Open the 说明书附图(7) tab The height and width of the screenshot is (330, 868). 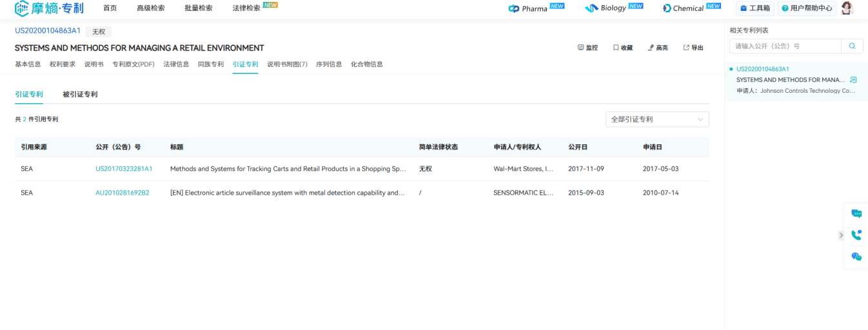pos(288,64)
